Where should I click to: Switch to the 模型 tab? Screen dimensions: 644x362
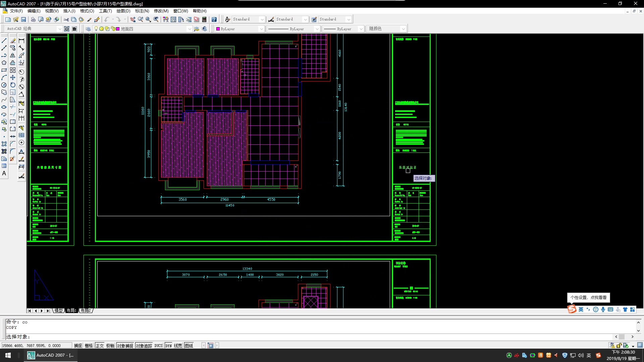(58, 311)
